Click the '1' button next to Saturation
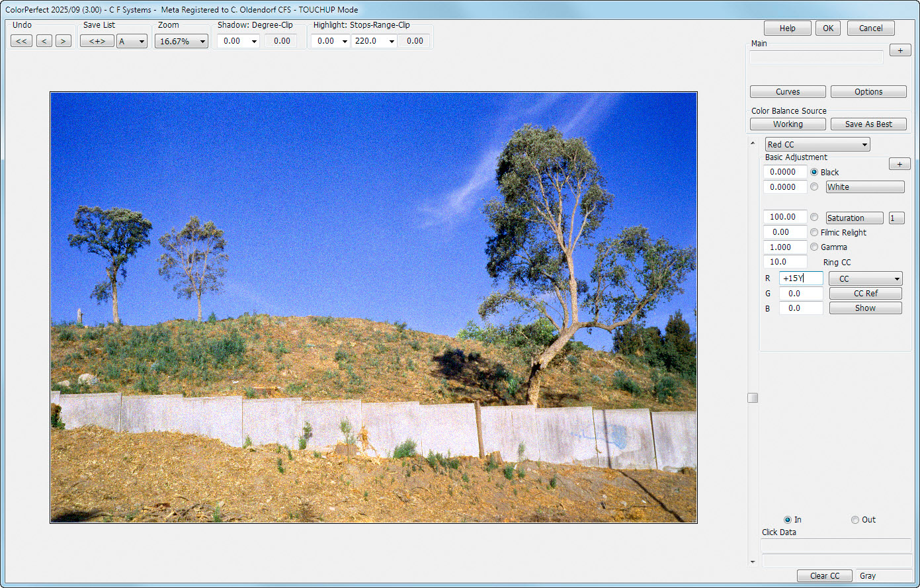Viewport: 920px width, 588px height. (x=896, y=218)
